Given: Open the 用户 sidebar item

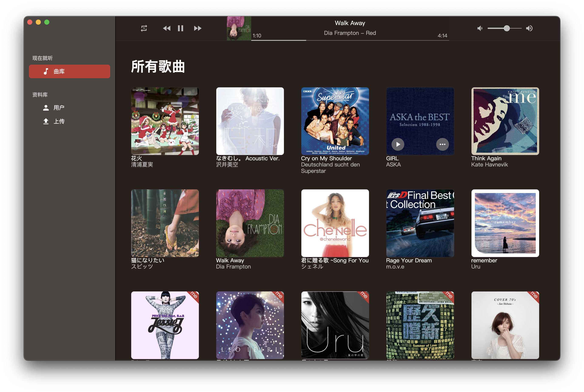Looking at the screenshot, I should [69, 108].
